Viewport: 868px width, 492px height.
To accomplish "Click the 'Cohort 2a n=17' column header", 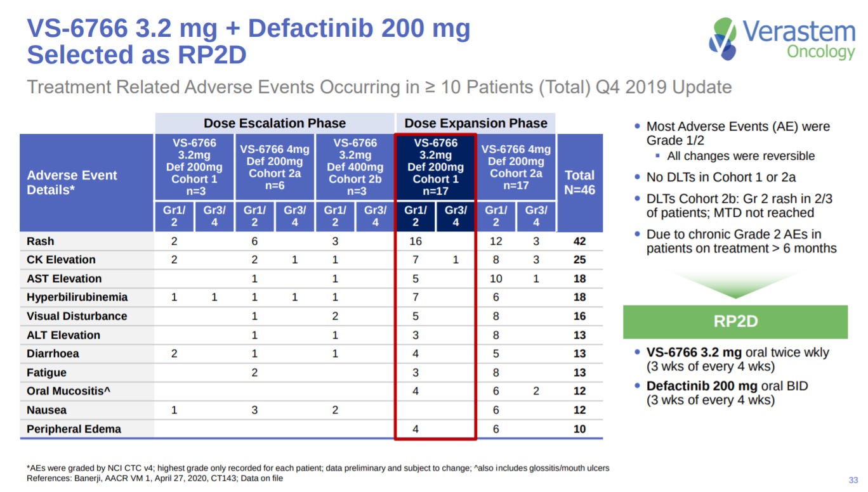I will pos(516,167).
